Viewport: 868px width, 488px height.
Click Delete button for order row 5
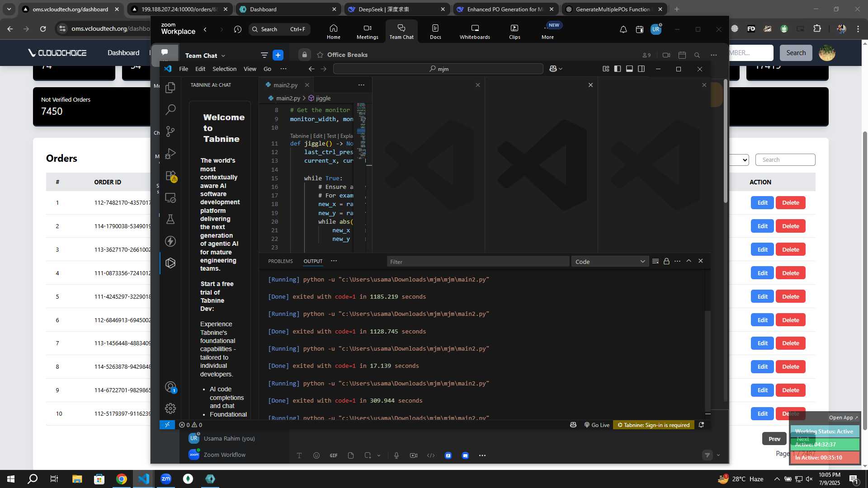pos(791,296)
